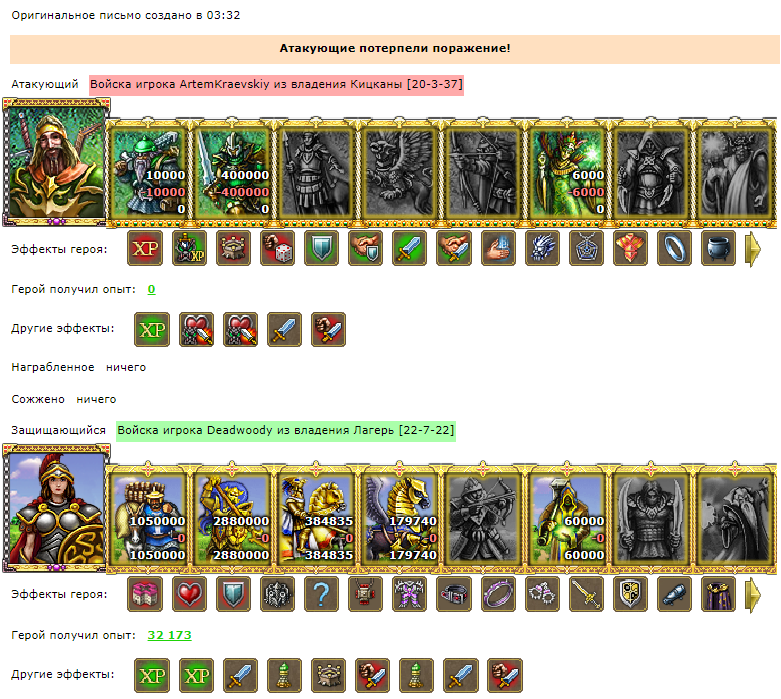Screen dimensions: 781x699
Task: Open attacker hero experience link 0
Action: coord(151,289)
